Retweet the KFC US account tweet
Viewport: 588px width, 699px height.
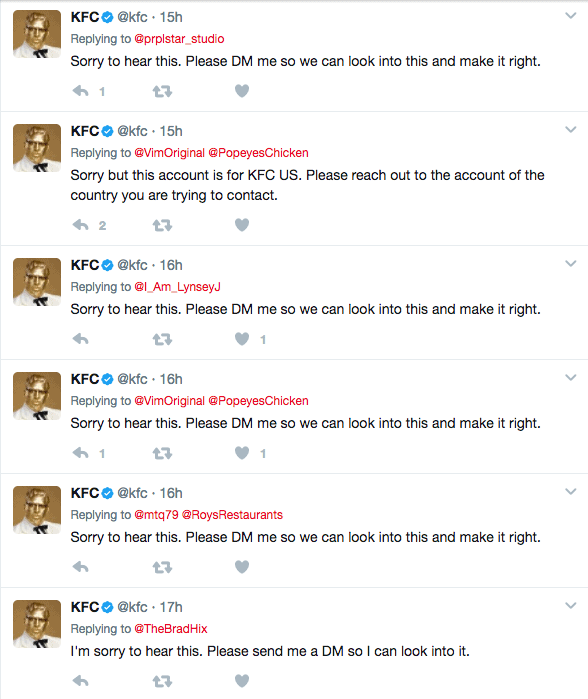[162, 226]
